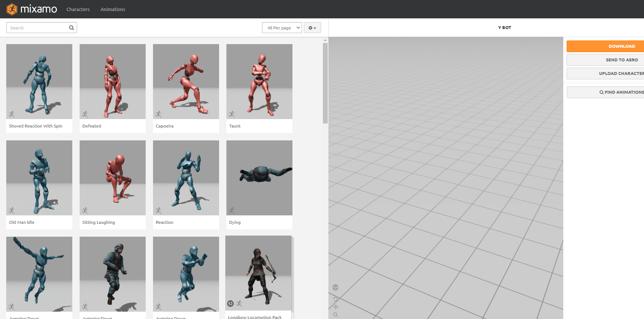Click the 'Reaction' label
The height and width of the screenshot is (319, 644).
[x=164, y=222]
